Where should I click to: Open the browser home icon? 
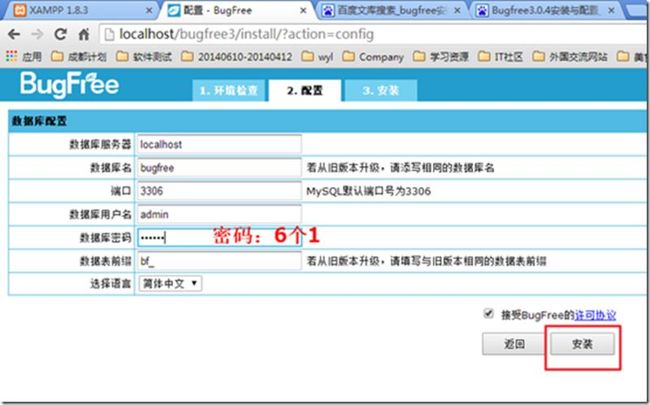click(x=84, y=34)
